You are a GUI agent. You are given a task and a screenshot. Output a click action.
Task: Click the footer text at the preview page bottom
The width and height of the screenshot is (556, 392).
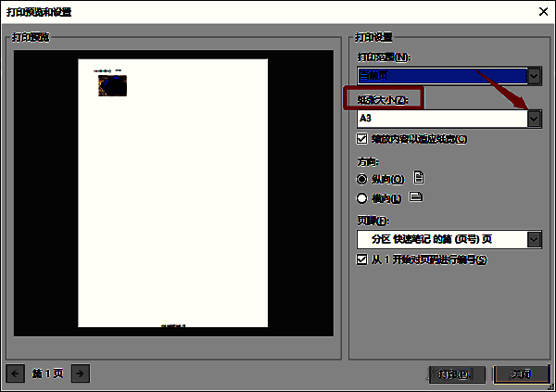point(172,326)
